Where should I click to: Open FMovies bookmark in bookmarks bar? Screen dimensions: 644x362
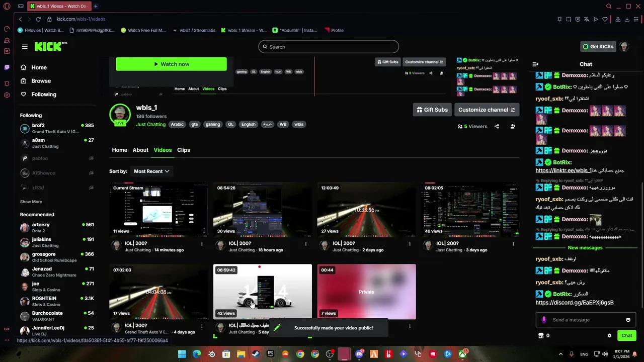pyautogui.click(x=41, y=30)
